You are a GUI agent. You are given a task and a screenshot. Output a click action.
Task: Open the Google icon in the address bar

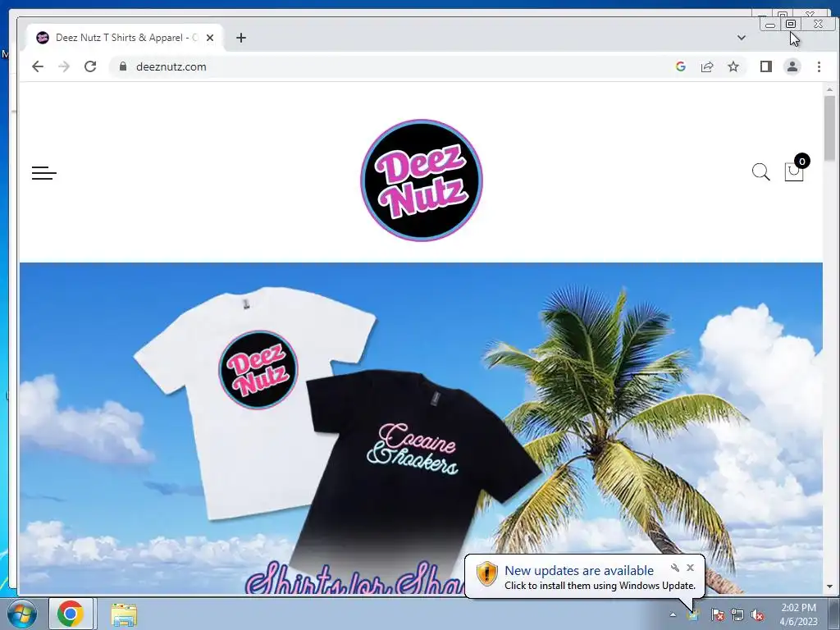[x=681, y=66]
